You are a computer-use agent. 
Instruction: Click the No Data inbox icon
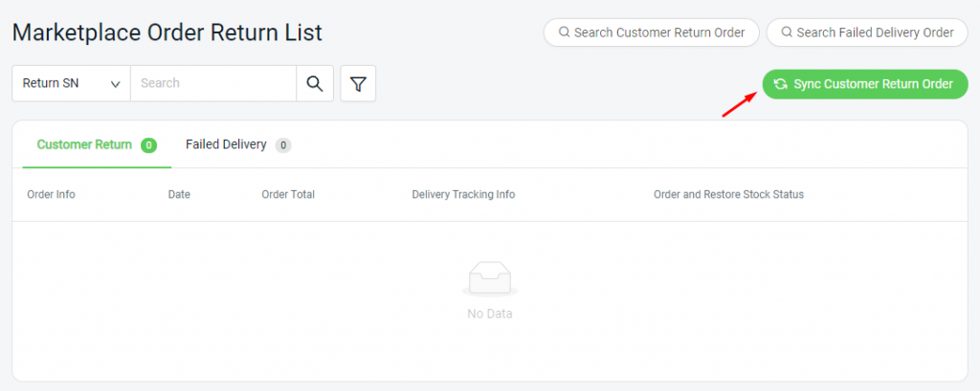tap(490, 278)
